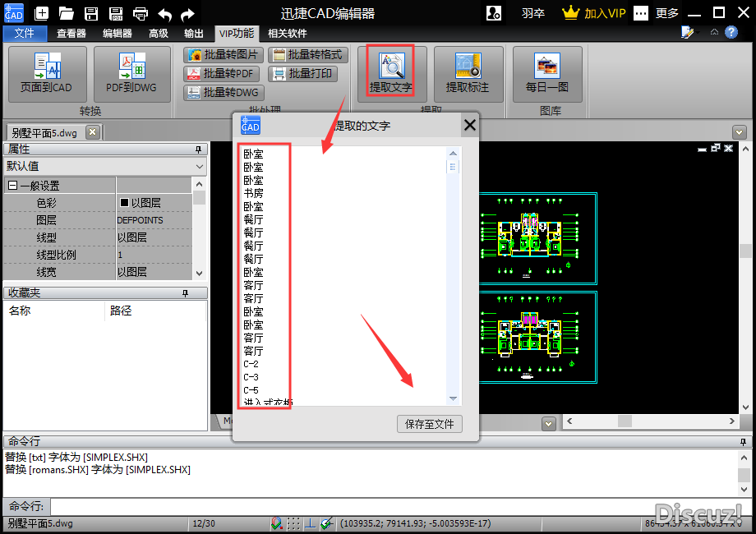Image resolution: width=756 pixels, height=534 pixels.
Task: Collapse the 一般设置 section
Action: click(x=12, y=186)
